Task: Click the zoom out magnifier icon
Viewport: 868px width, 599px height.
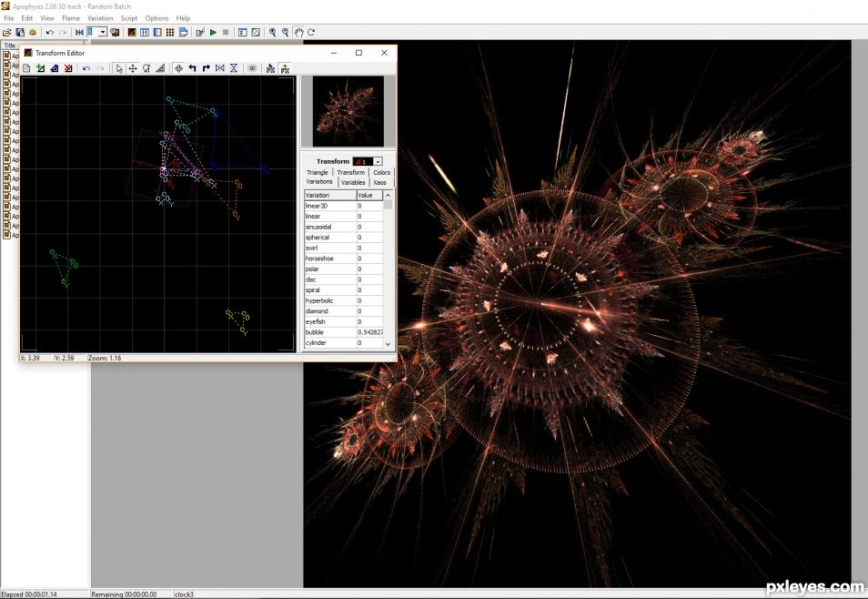Action: coord(285,32)
